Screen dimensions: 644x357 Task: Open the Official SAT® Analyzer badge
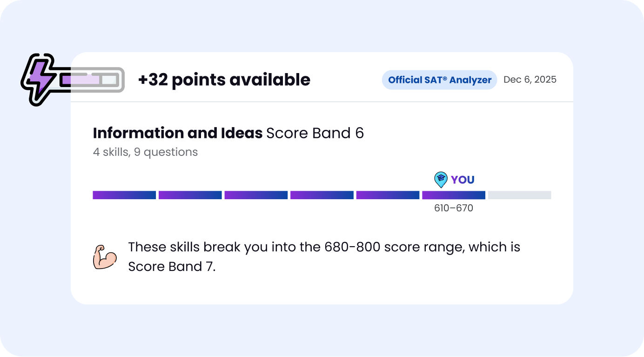pos(439,80)
